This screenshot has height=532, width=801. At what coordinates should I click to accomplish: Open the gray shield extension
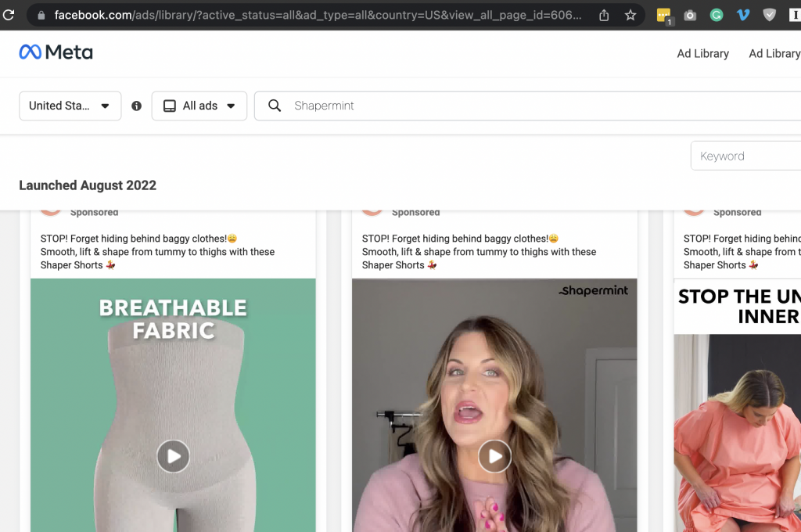(770, 16)
